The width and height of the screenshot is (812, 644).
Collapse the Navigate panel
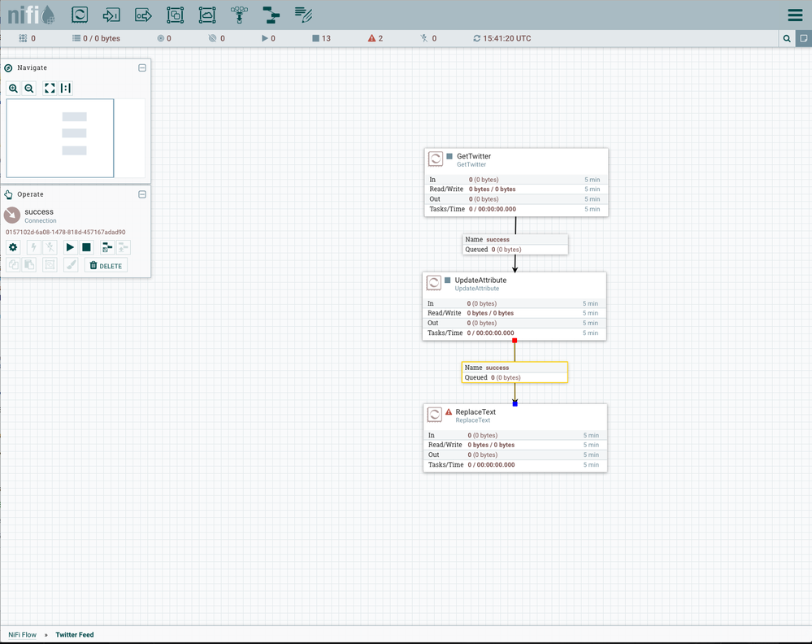(x=142, y=67)
